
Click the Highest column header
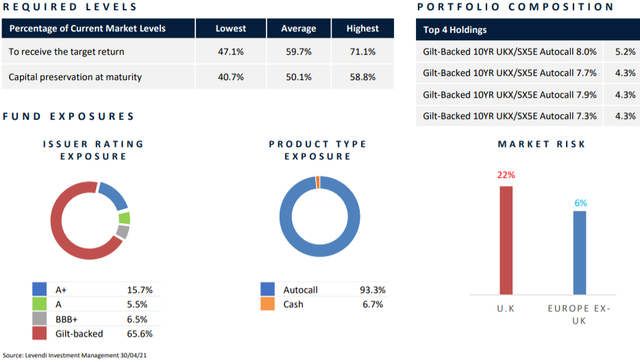click(x=362, y=29)
